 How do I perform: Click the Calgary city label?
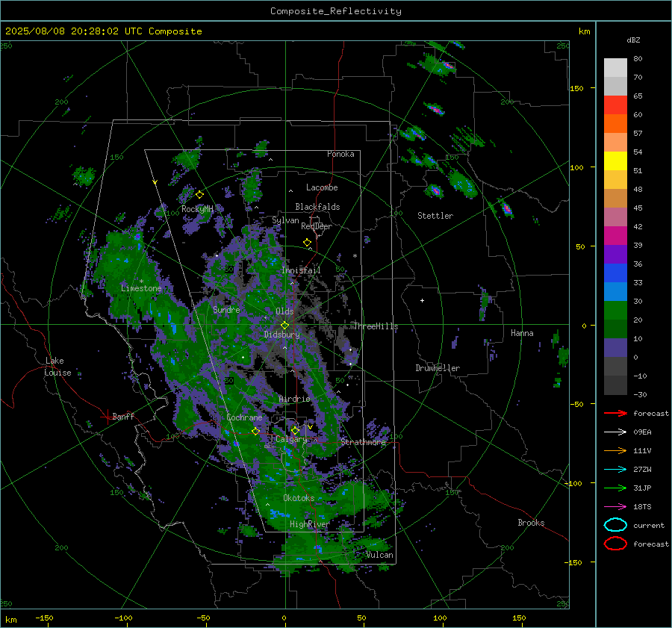291,439
